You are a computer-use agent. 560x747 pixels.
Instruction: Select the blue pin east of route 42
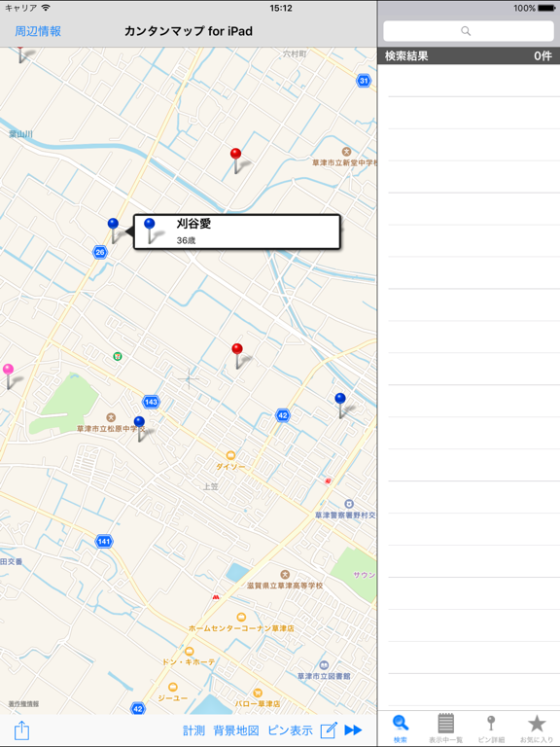point(340,406)
